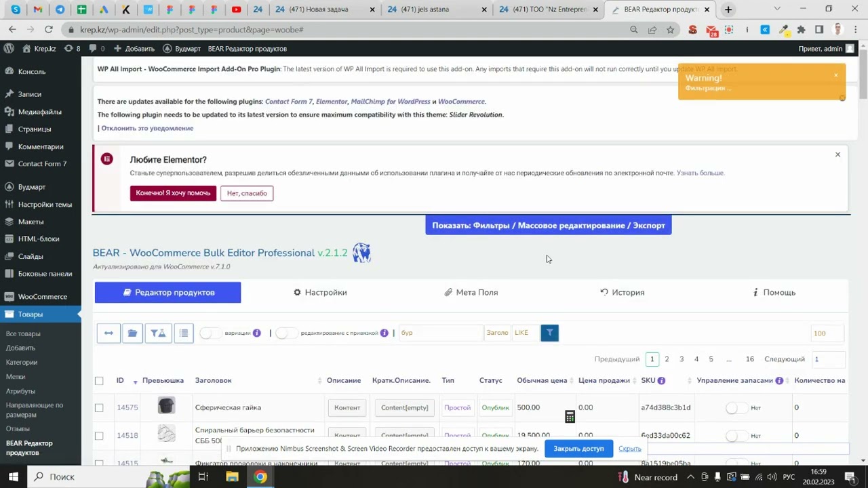868x488 pixels.
Task: Open the Chrome tab search chevron
Action: click(x=777, y=9)
